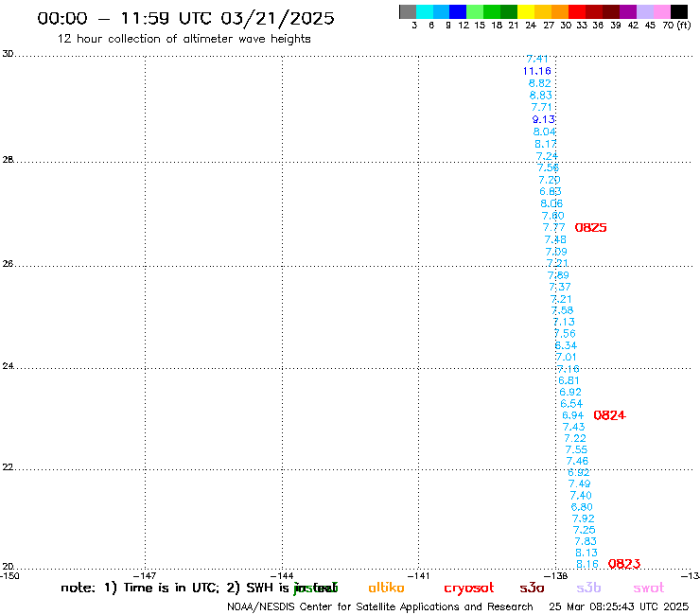Screen dimensions: 700x615
Task: Select the 7.71 wave height reading
Action: tap(541, 107)
